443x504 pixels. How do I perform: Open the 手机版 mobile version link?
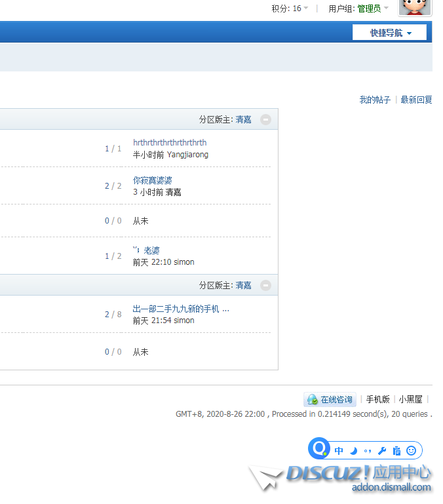(377, 399)
